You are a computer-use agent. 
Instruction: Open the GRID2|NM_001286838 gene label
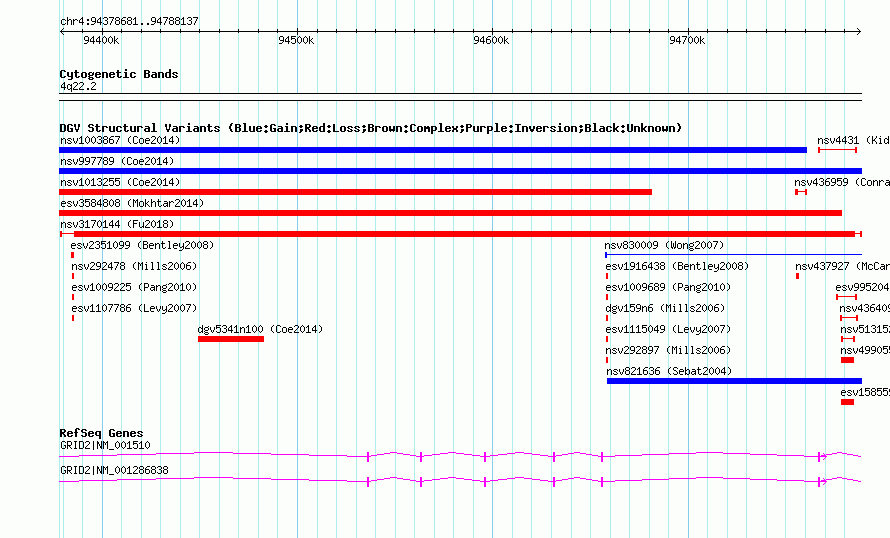[114, 470]
